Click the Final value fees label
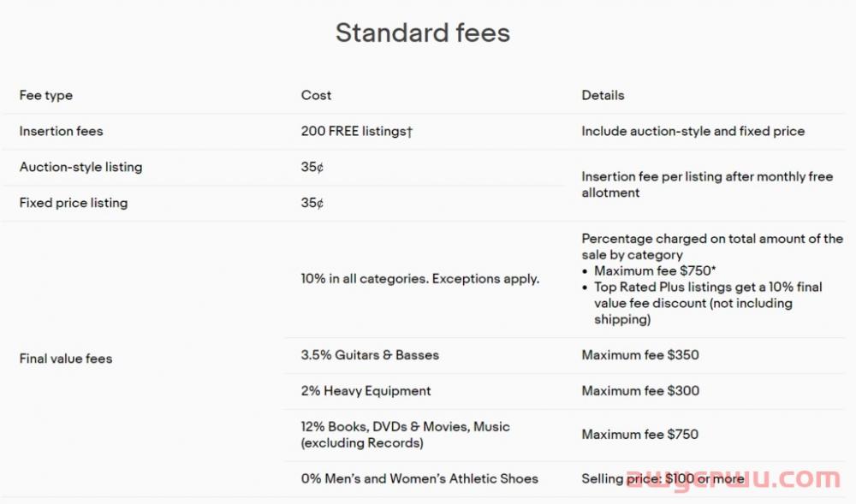Screen dimensions: 856x504 click(x=66, y=359)
